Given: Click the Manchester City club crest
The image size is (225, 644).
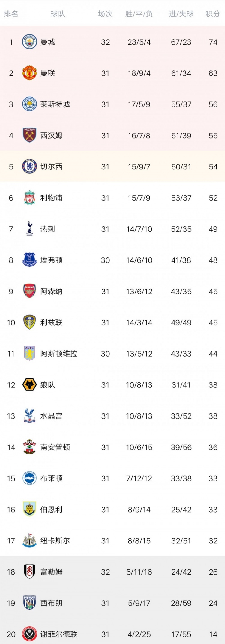Looking at the screenshot, I should coord(29,42).
